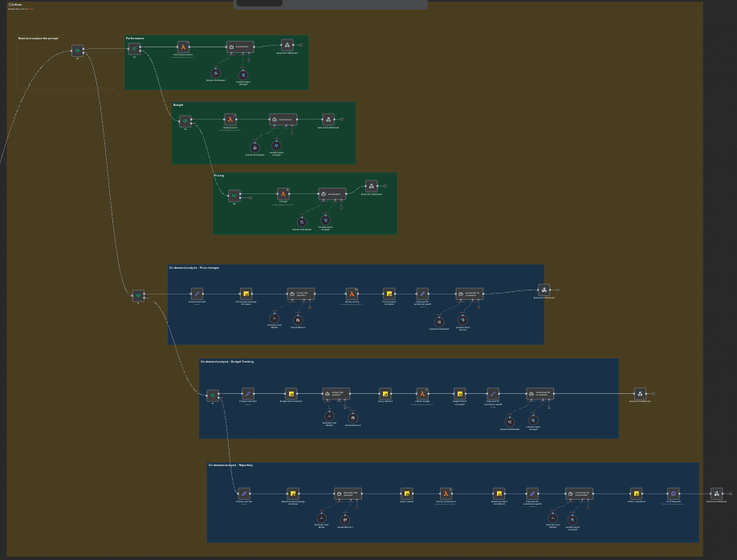Screen dimensions: 737x560
Task: Click the HTTP request node in Reporting section
Action: [x=674, y=493]
